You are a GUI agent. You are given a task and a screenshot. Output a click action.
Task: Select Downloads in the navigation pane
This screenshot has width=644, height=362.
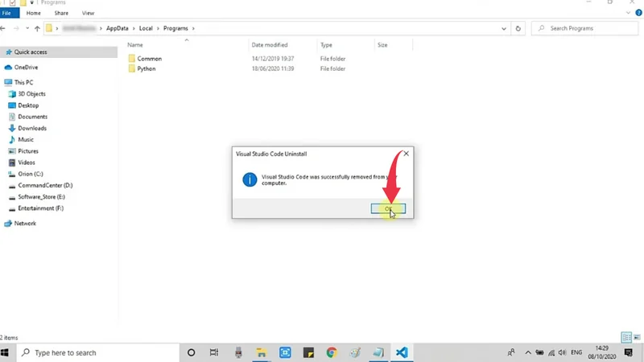click(x=32, y=128)
